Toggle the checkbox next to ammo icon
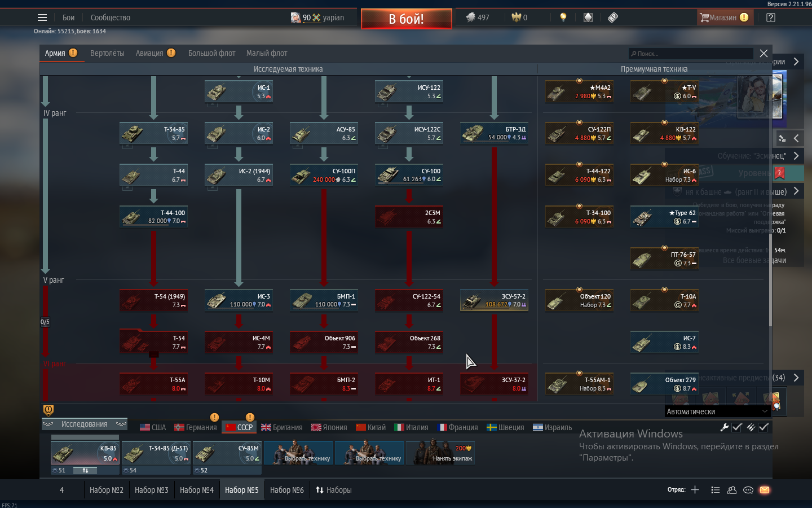Image resolution: width=812 pixels, height=508 pixels. coord(764,427)
